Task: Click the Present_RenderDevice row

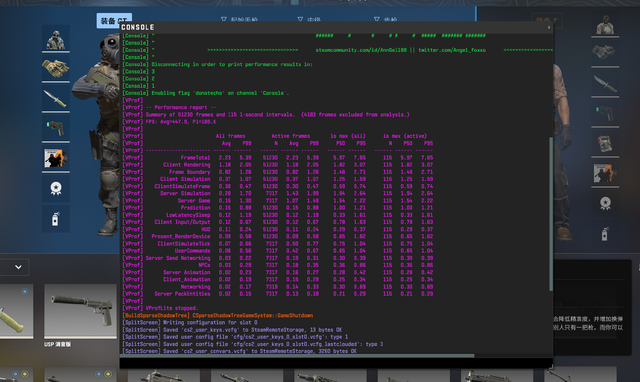Action: point(278,236)
